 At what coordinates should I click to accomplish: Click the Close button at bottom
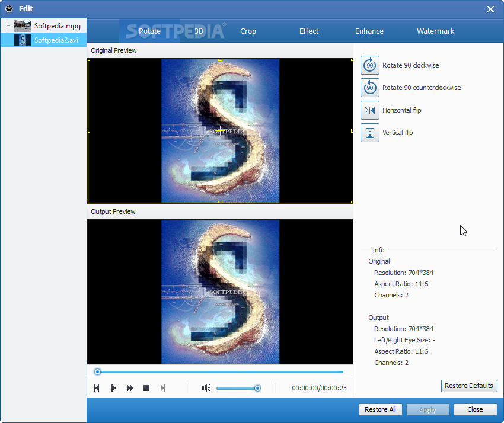475,409
